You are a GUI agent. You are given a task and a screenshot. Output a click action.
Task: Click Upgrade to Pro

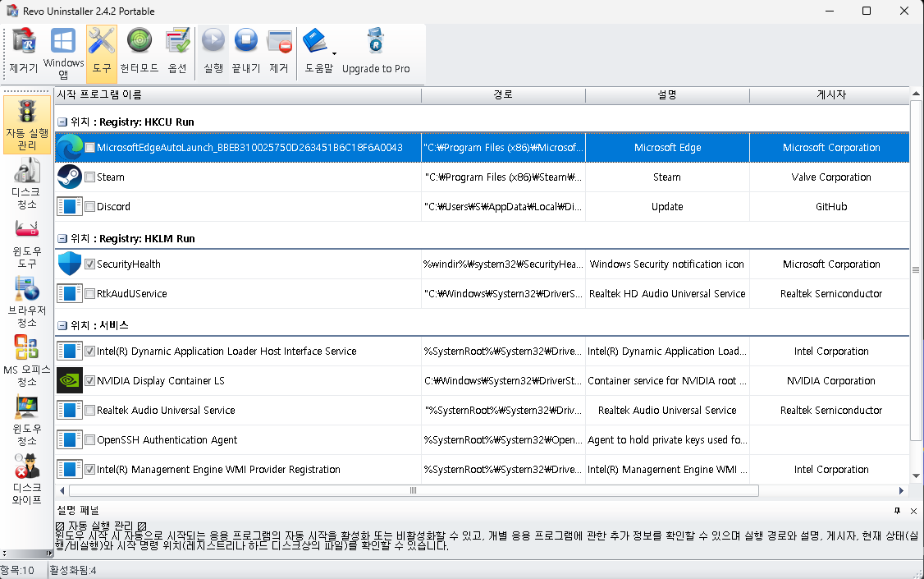(376, 52)
